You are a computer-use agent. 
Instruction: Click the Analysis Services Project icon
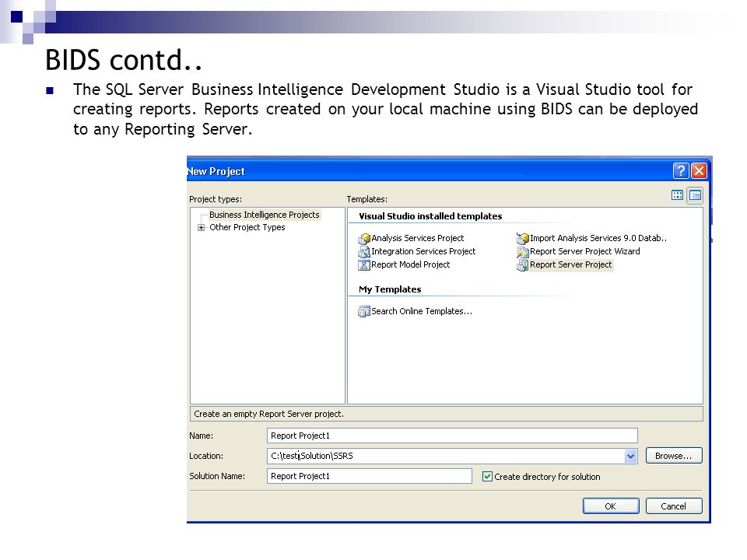tap(364, 238)
